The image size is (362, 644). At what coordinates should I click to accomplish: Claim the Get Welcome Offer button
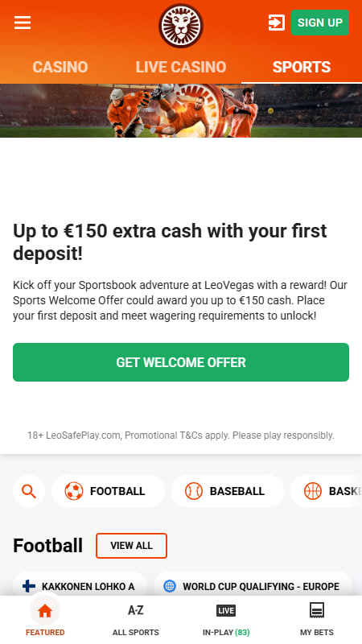(x=181, y=362)
